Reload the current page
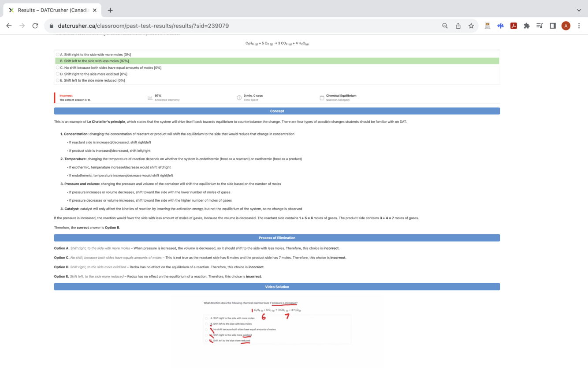Viewport: 588px width, 368px height. click(x=35, y=26)
